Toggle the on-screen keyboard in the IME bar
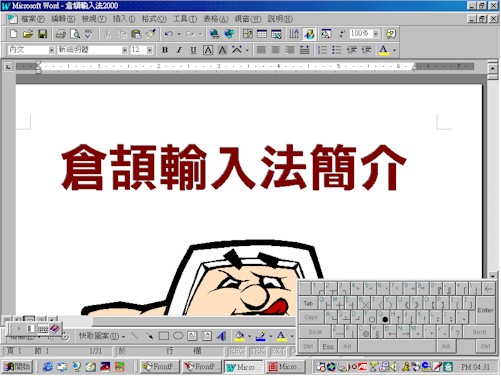 tap(43, 329)
